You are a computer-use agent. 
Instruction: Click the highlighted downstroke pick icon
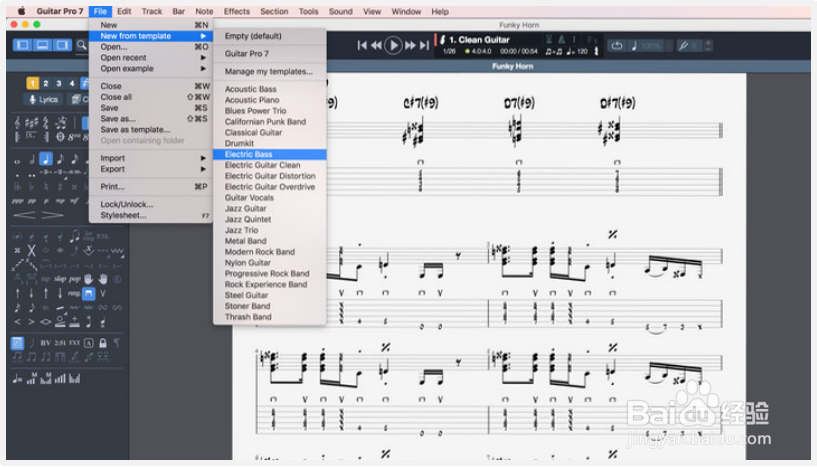[89, 293]
